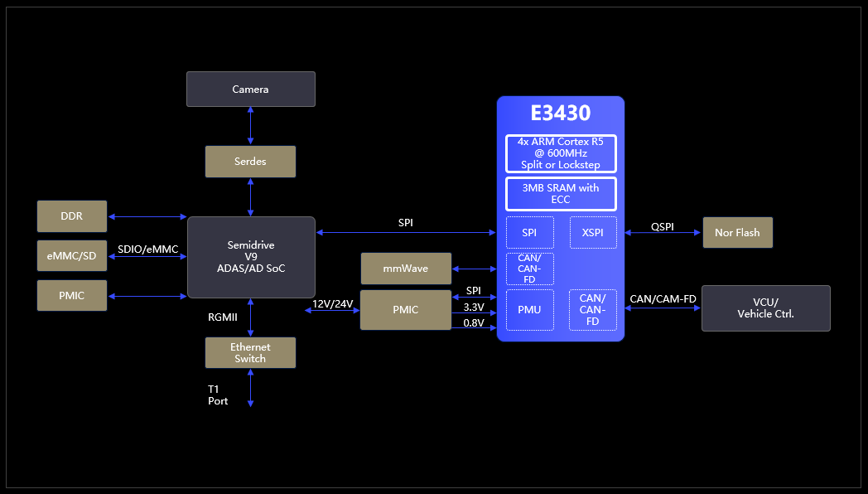Select the 12V/24V label

click(333, 304)
